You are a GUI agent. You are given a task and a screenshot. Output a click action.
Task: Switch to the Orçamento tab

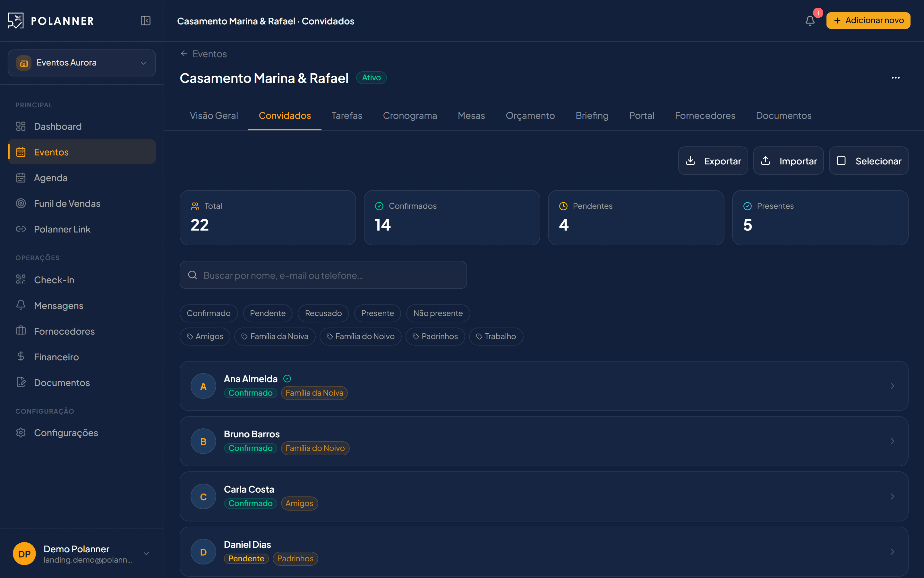tap(530, 116)
